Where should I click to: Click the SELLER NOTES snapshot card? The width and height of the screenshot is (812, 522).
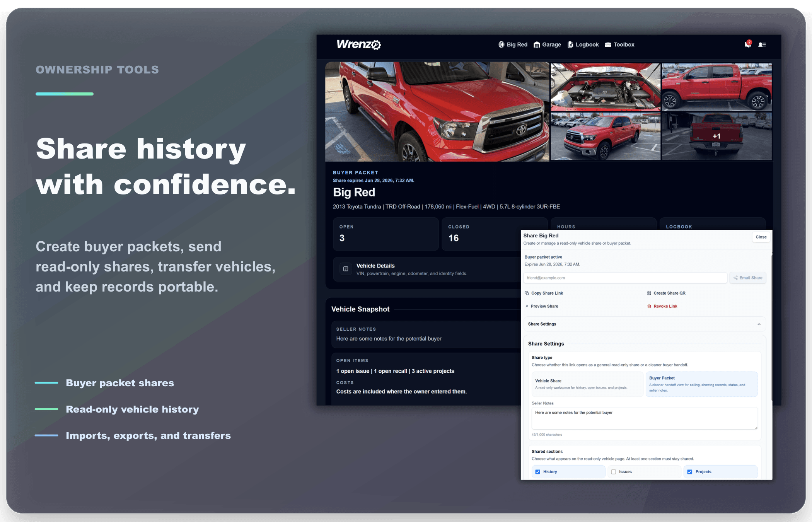click(x=426, y=334)
